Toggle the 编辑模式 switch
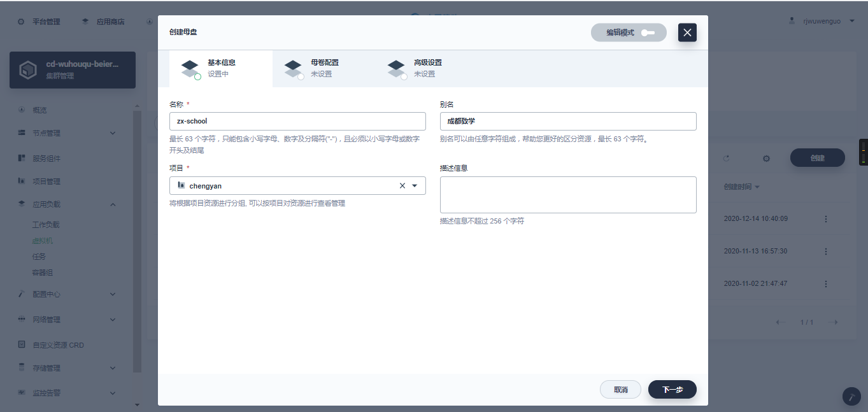The height and width of the screenshot is (412, 868). [648, 32]
